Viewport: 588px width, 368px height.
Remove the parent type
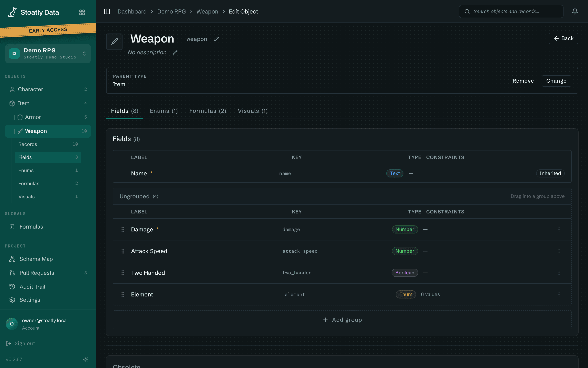[x=523, y=81]
